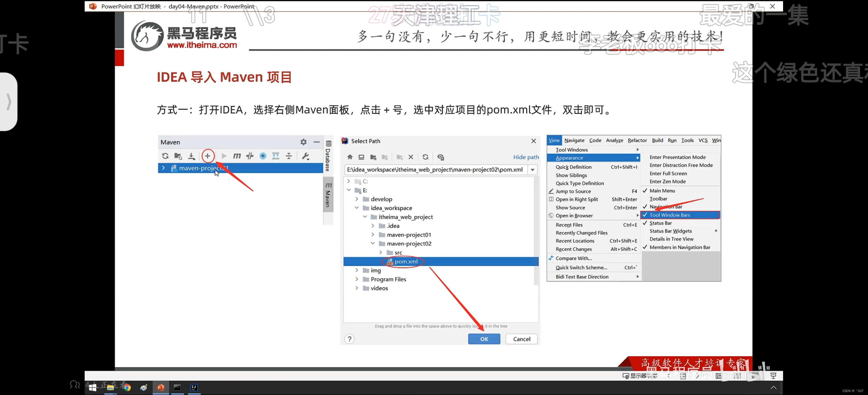
Task: Click the plus Add Maven Projects icon
Action: click(208, 156)
